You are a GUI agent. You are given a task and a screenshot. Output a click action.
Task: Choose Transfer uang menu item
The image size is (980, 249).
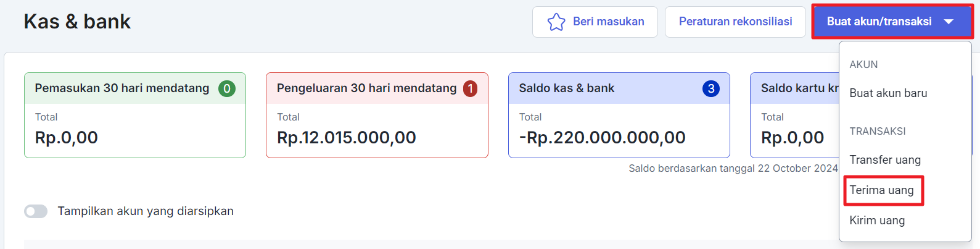tap(885, 160)
